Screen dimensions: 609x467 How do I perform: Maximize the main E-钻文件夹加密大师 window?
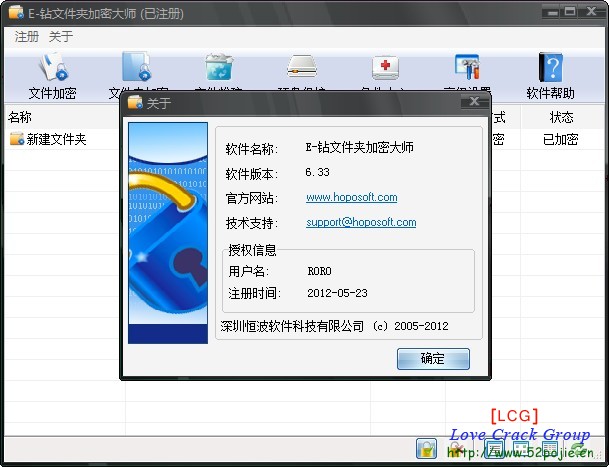570,12
